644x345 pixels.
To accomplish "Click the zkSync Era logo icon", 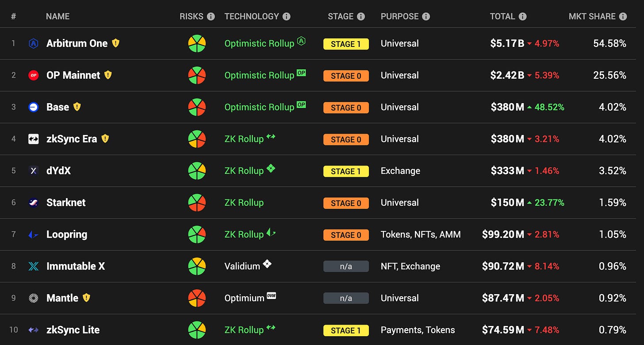I will tap(34, 139).
